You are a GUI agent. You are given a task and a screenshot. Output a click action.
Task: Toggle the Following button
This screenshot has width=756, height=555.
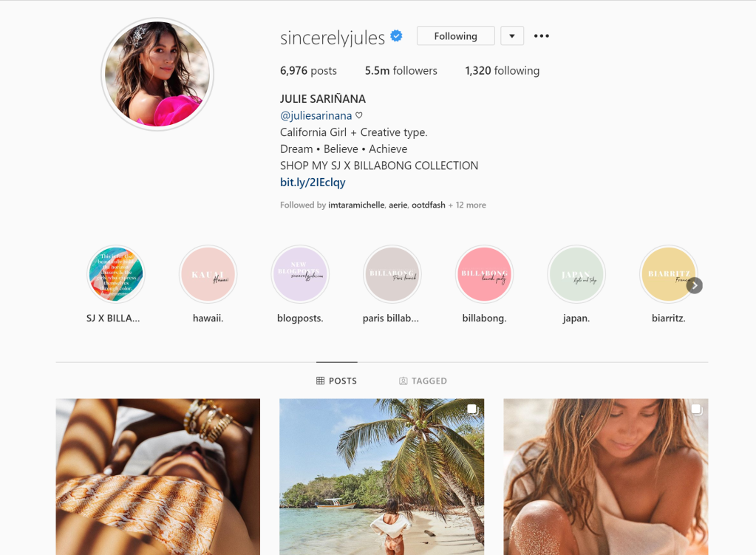click(456, 35)
